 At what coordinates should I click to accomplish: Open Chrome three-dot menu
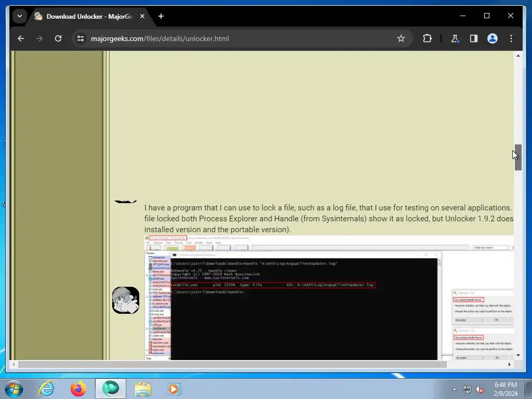pyautogui.click(x=511, y=38)
